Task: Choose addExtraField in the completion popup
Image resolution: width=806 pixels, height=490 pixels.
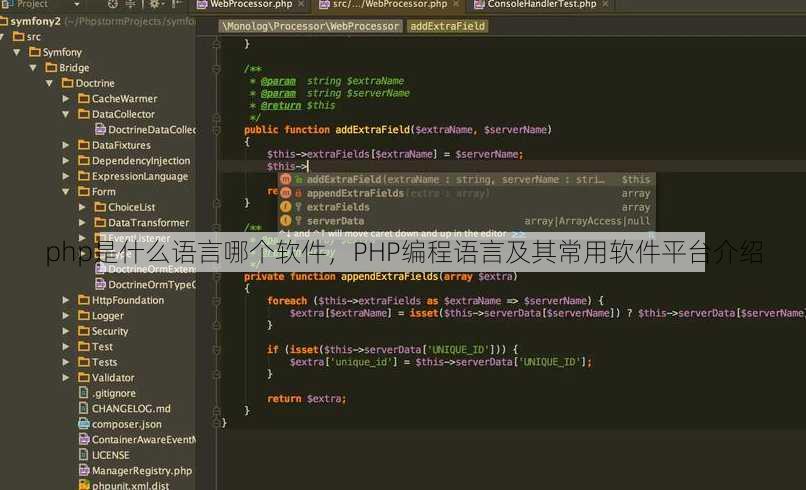Action: tap(466, 179)
